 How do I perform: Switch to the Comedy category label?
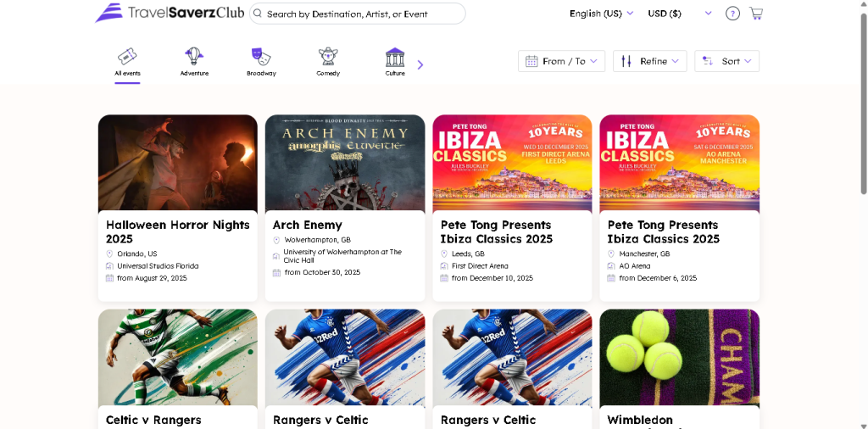(328, 73)
